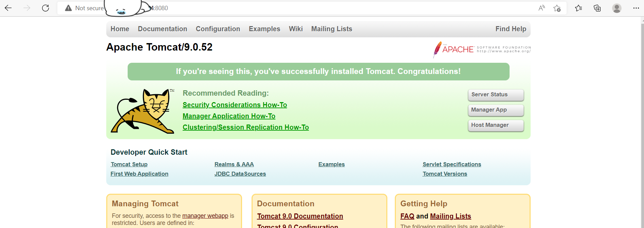Open the Realms & AAA link
Image resolution: width=644 pixels, height=228 pixels.
234,164
